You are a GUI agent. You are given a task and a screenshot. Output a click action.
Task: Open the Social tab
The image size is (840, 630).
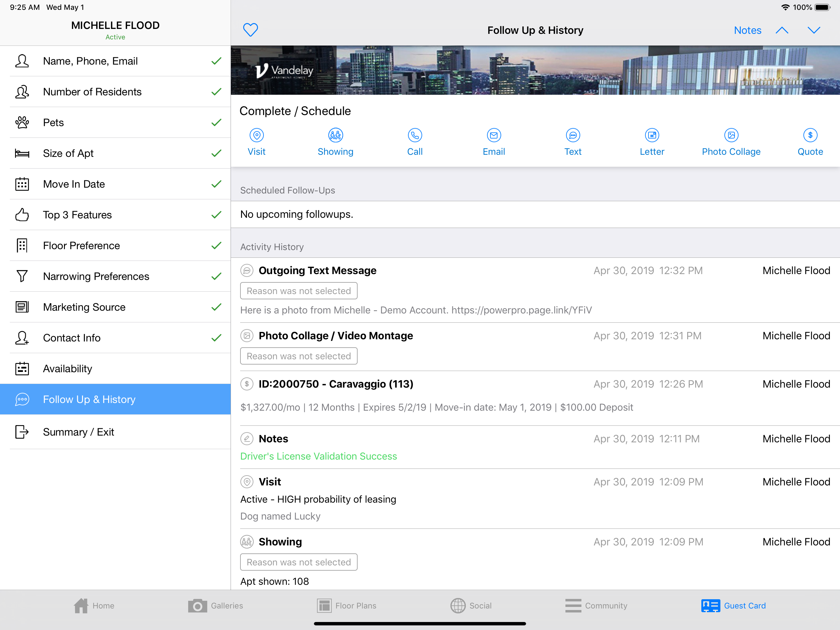click(x=471, y=606)
